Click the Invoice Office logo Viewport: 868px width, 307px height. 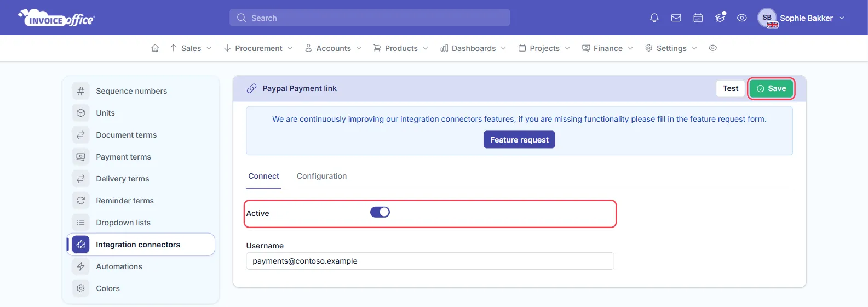point(56,18)
